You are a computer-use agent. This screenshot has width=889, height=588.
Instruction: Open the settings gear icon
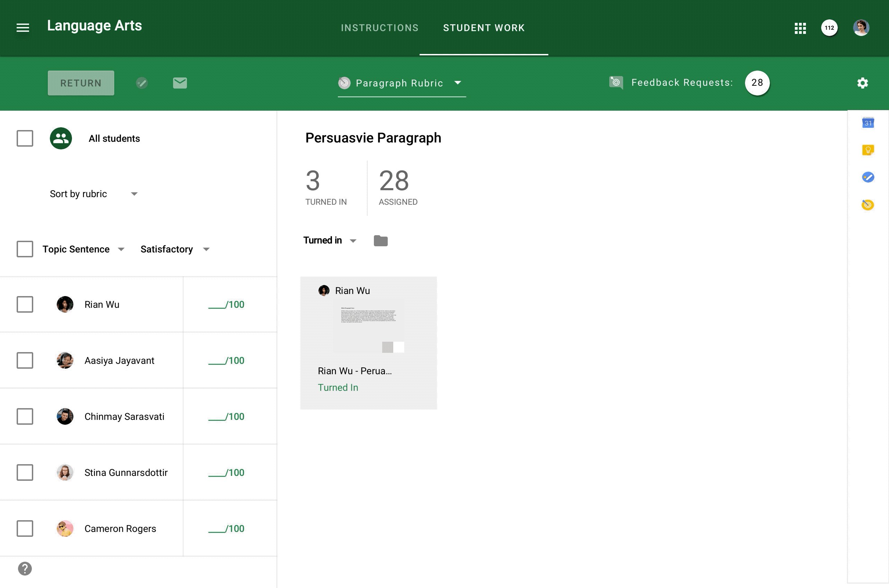coord(862,83)
